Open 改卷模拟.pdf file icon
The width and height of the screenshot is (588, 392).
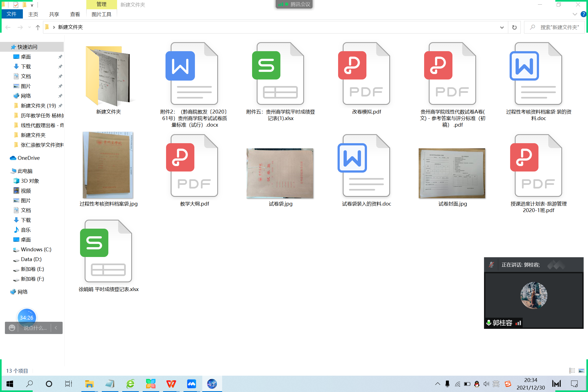click(x=366, y=74)
